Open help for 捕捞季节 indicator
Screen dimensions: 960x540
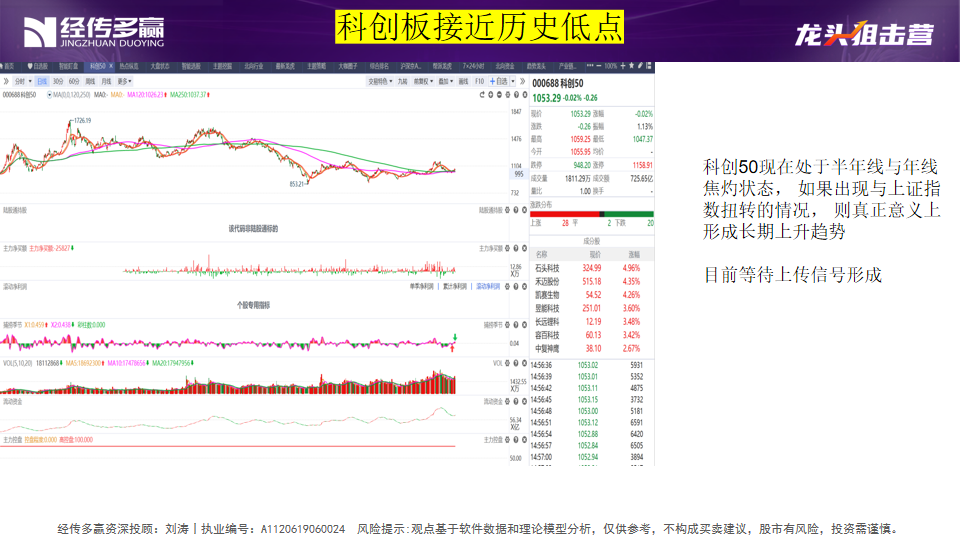(516, 324)
